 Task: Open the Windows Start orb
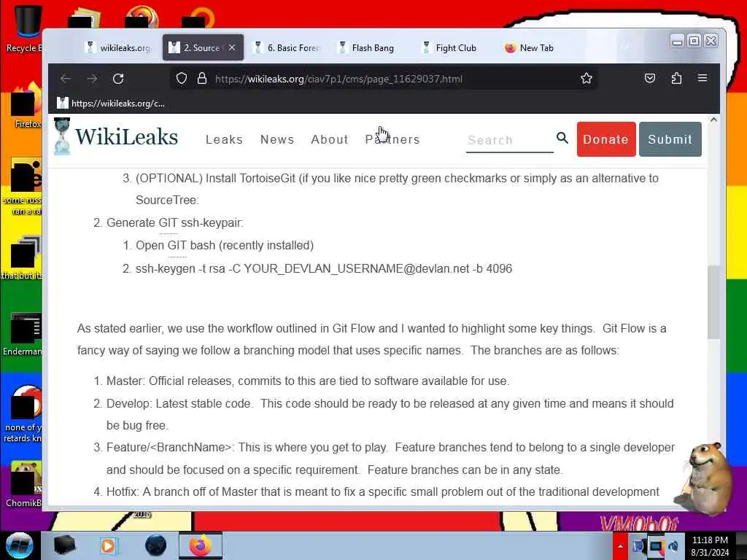[x=19, y=545]
